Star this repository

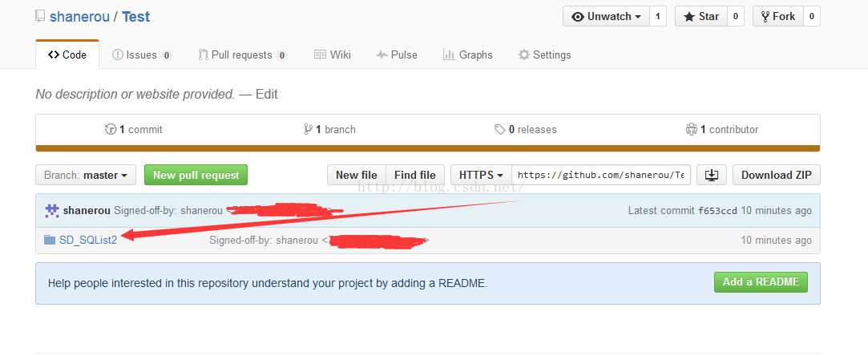click(700, 17)
